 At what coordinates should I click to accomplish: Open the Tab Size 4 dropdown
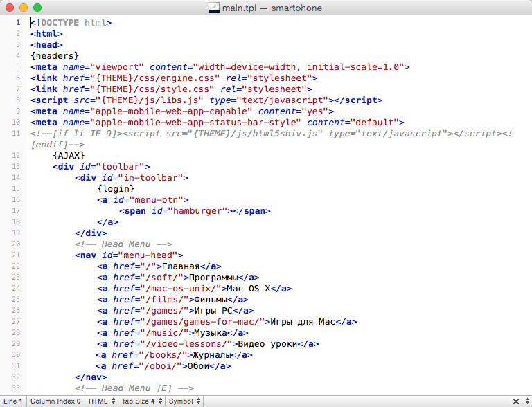coord(142,401)
